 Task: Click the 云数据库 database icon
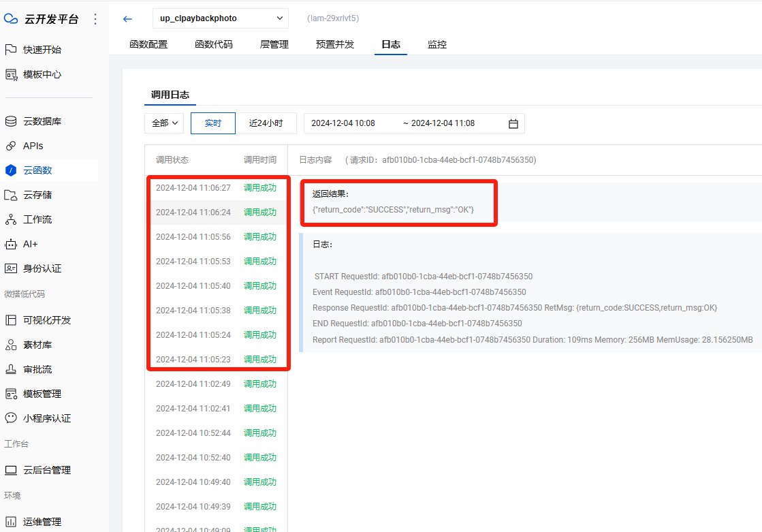(x=11, y=121)
